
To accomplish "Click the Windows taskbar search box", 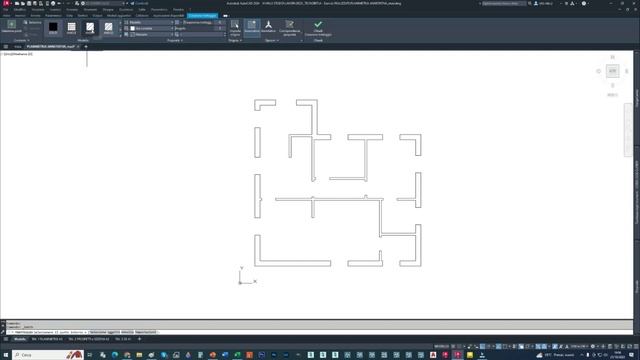I will [48, 355].
